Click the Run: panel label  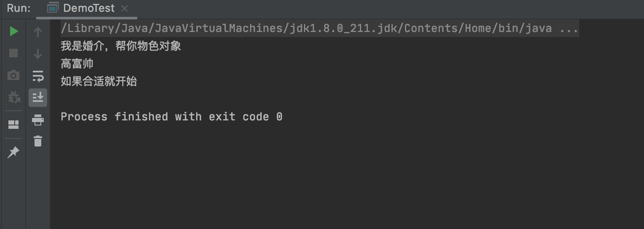click(x=19, y=8)
